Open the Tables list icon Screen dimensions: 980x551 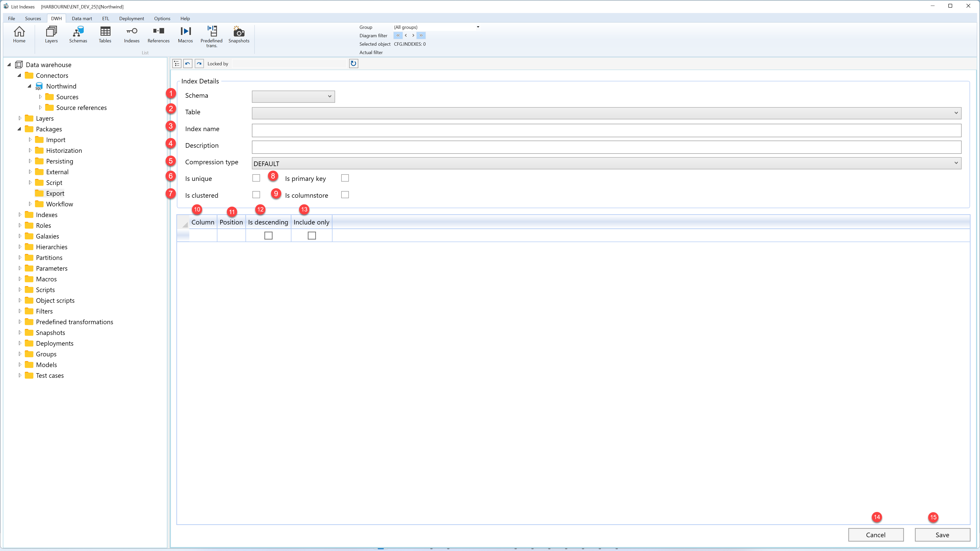[105, 35]
